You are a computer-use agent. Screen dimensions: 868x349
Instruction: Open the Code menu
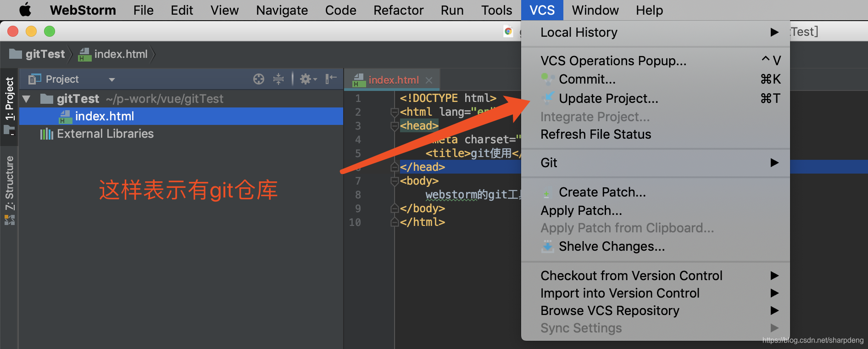340,10
